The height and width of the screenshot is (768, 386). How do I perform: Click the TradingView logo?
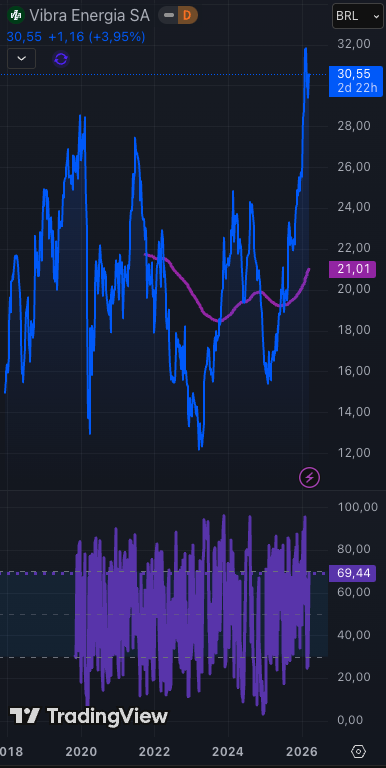[89, 716]
